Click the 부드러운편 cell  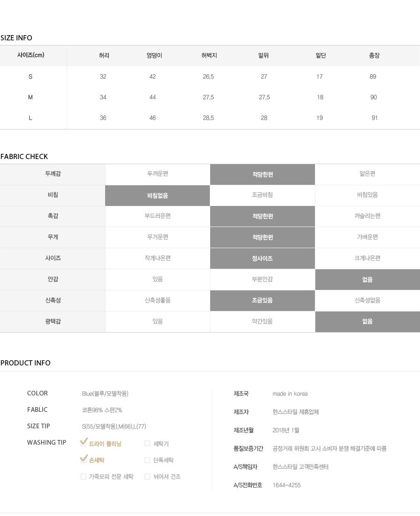pyautogui.click(x=158, y=216)
